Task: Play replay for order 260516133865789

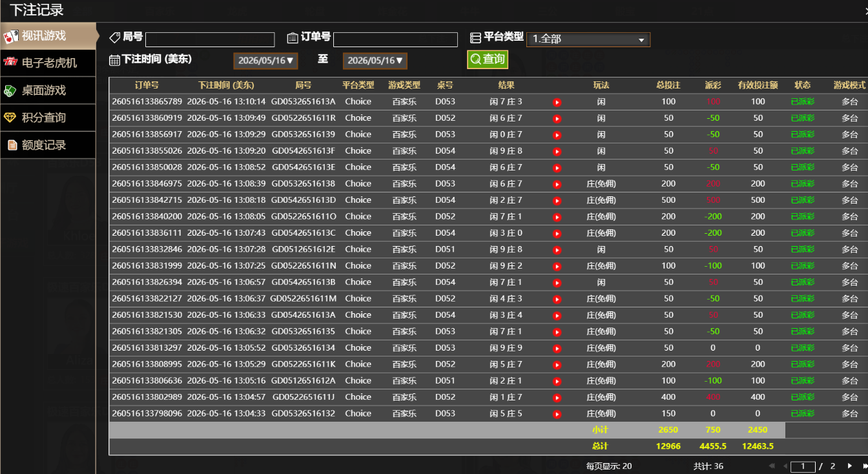Action: tap(557, 102)
